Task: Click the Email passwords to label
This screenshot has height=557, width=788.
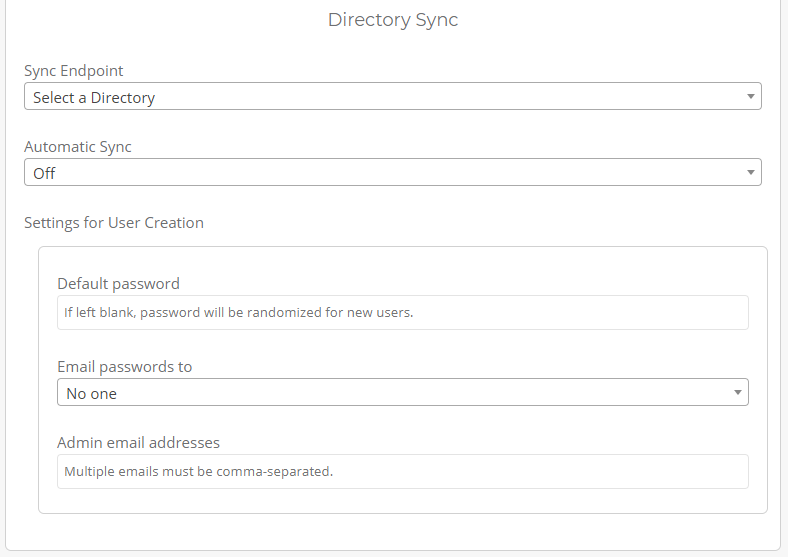Action: point(124,367)
